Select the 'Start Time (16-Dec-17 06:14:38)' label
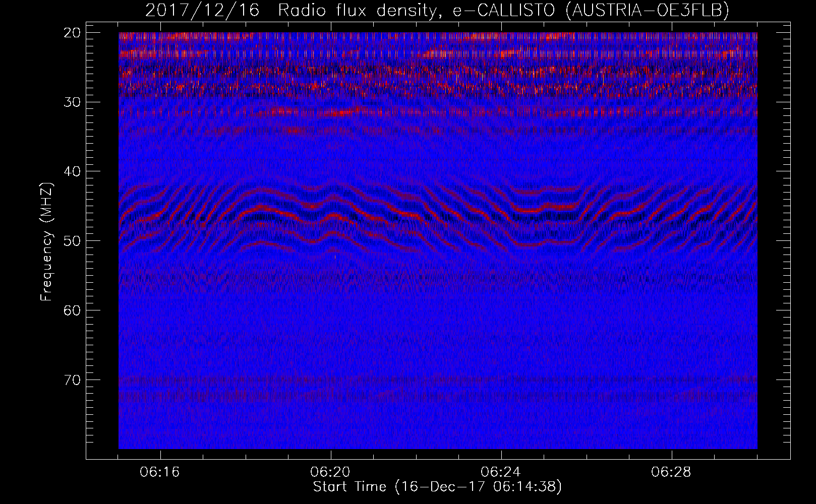Image resolution: width=816 pixels, height=504 pixels. [x=437, y=487]
